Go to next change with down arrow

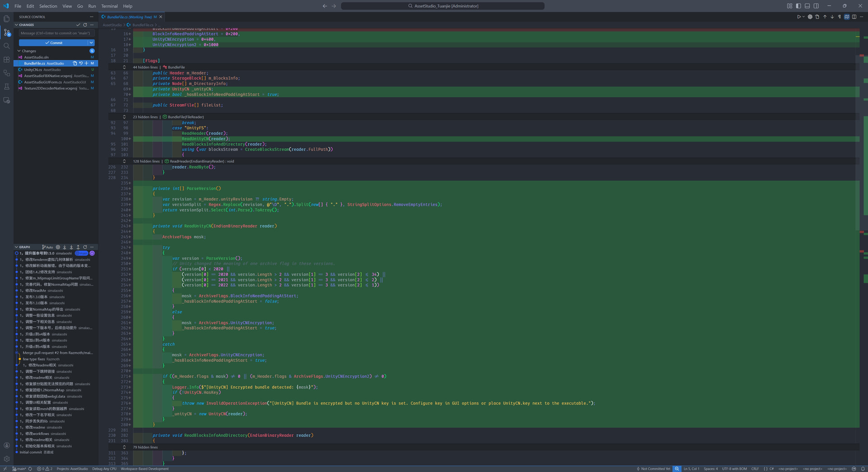point(832,17)
